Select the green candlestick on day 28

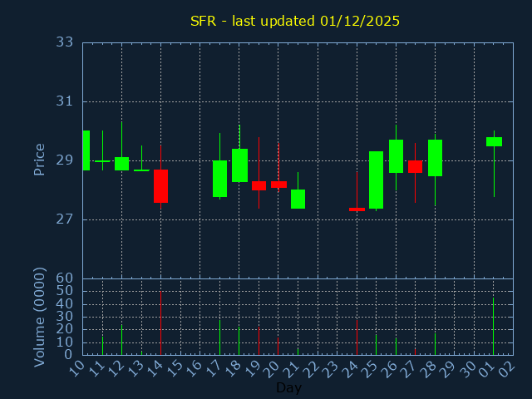[435, 158]
